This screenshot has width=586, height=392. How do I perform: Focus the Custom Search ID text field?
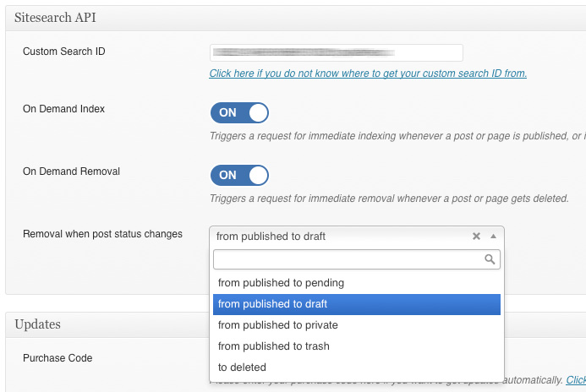[336, 52]
